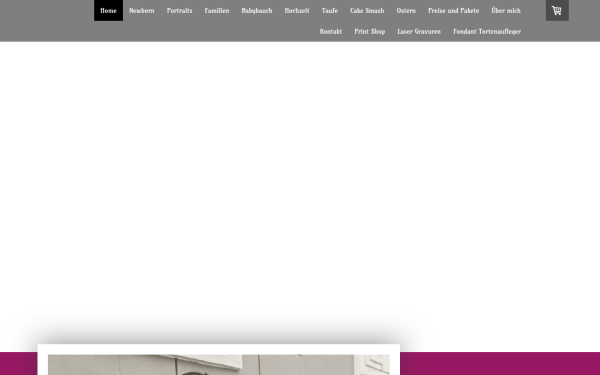This screenshot has width=600, height=375.
Task: Go to the Ostern page
Action: (x=406, y=10)
